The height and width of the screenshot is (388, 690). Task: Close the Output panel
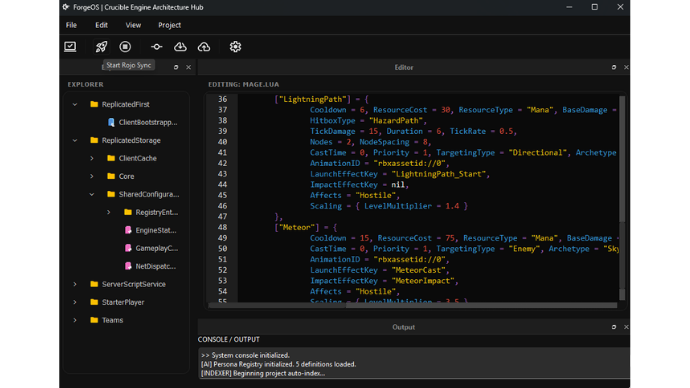[626, 327]
